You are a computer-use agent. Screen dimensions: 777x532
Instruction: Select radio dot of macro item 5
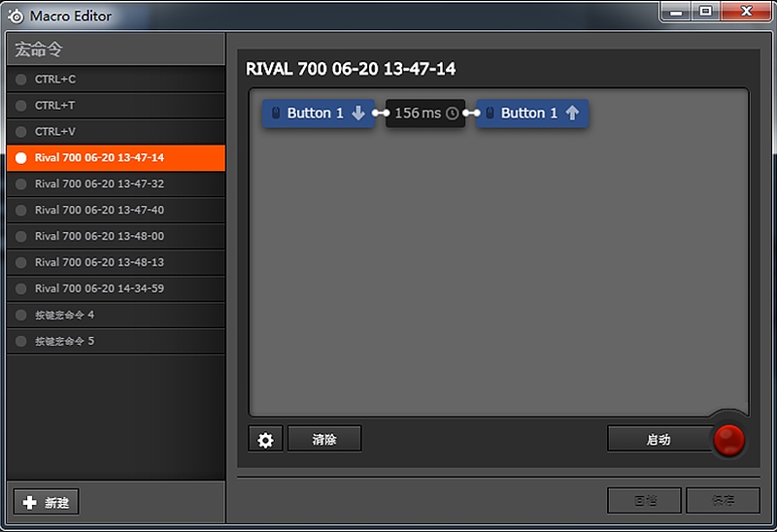pos(20,342)
